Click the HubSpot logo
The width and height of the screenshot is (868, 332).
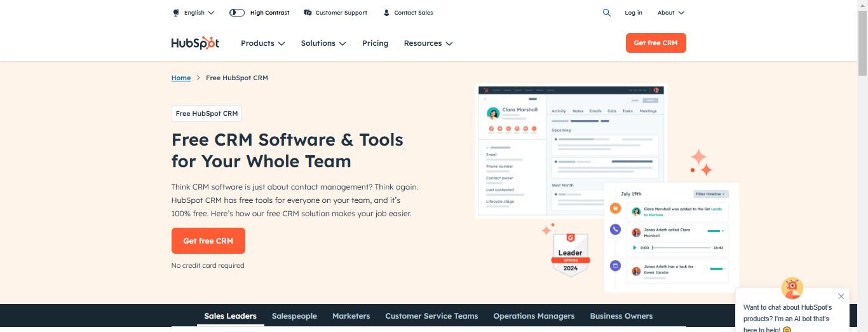(195, 43)
